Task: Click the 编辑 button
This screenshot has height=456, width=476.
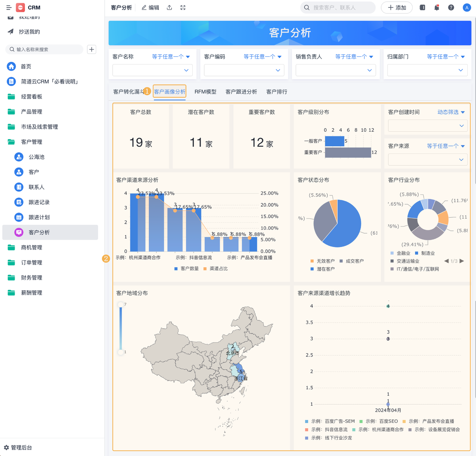Action: 151,8
